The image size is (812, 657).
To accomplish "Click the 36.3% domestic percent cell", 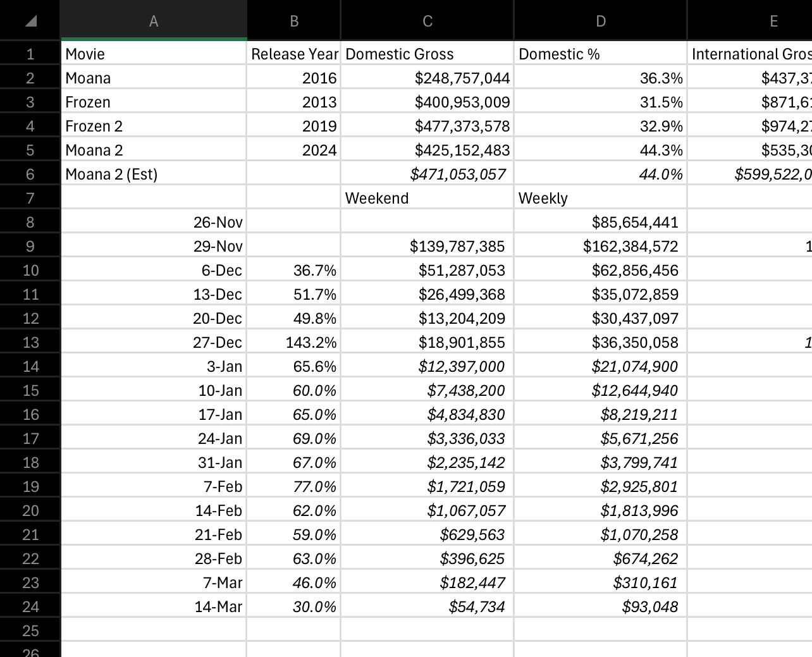I will (x=601, y=78).
